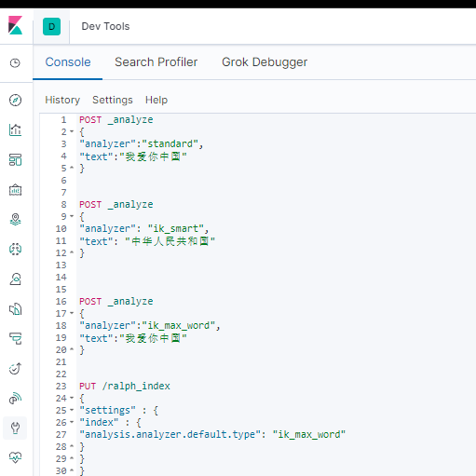Image resolution: width=476 pixels, height=476 pixels.
Task: Open Stack Monitoring heartbeat icon
Action: 15,457
